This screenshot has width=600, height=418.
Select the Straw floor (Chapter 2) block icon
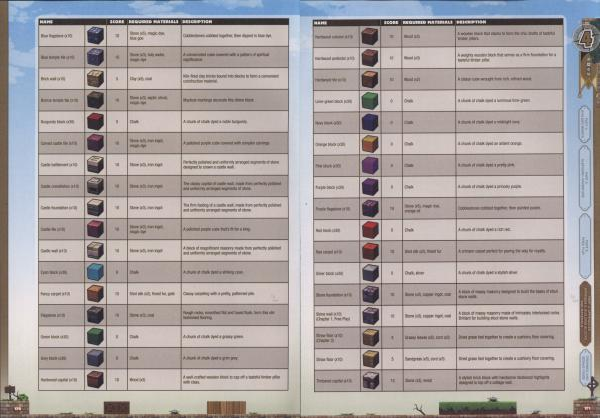click(x=370, y=338)
